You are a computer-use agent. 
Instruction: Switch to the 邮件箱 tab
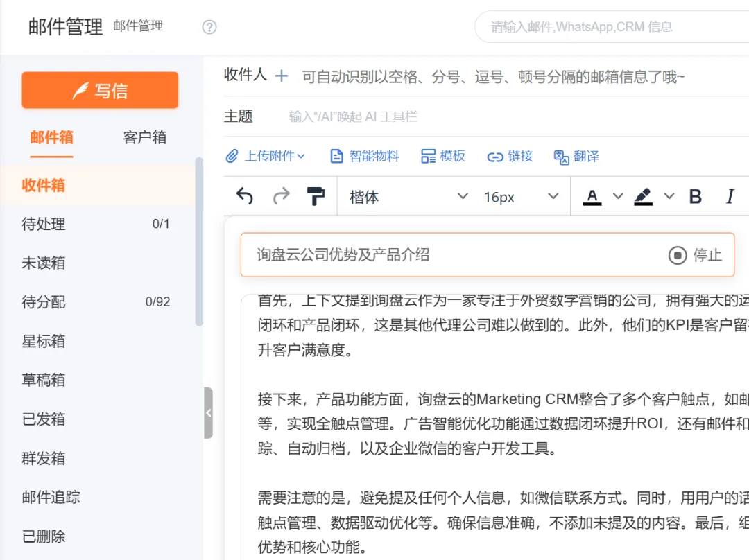point(51,137)
